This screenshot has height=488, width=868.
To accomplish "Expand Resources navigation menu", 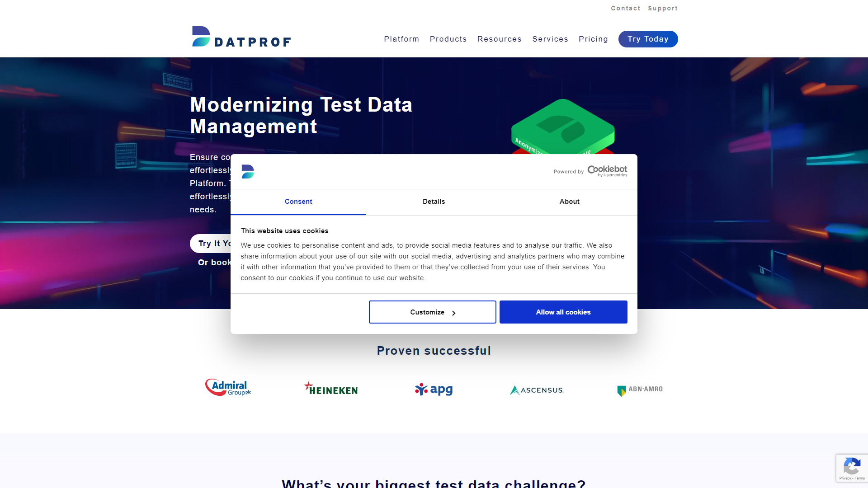I will tap(500, 39).
